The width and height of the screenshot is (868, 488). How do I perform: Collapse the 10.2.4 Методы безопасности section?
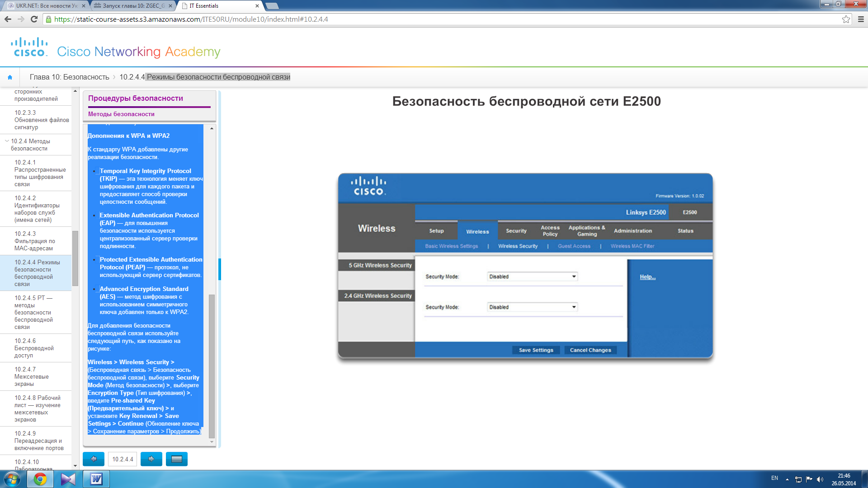pos(7,141)
